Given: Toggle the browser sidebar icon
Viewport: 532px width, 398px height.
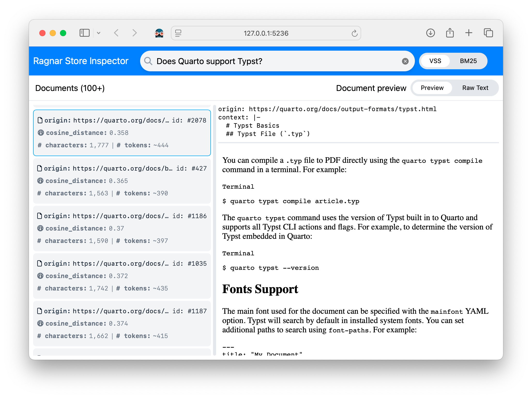Looking at the screenshot, I should tap(84, 33).
